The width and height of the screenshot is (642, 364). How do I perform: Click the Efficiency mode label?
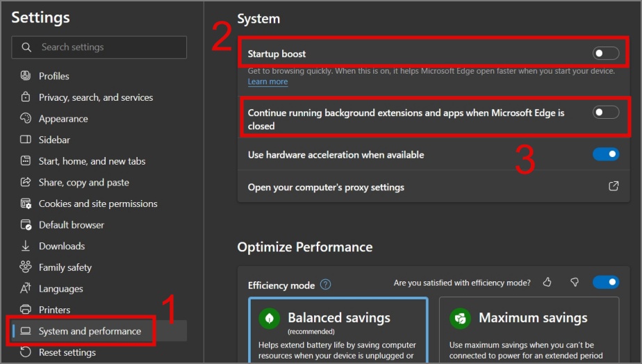(x=281, y=286)
